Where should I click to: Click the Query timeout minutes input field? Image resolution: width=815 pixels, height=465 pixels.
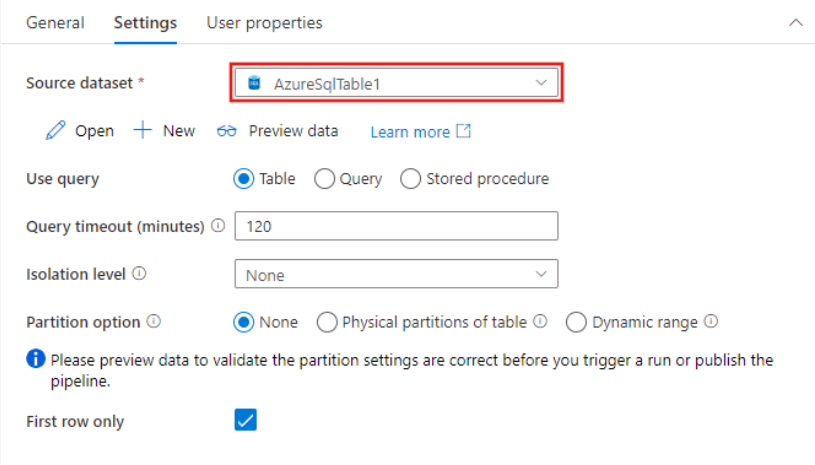click(x=396, y=226)
